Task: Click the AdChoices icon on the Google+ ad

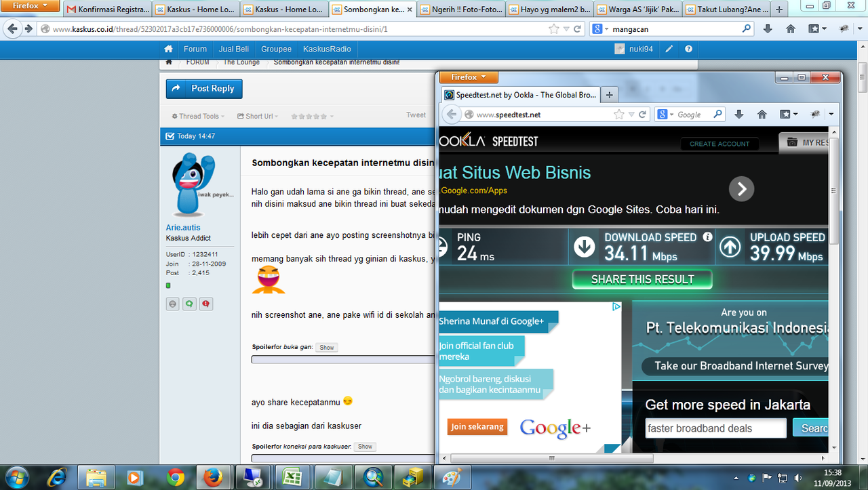Action: [616, 306]
